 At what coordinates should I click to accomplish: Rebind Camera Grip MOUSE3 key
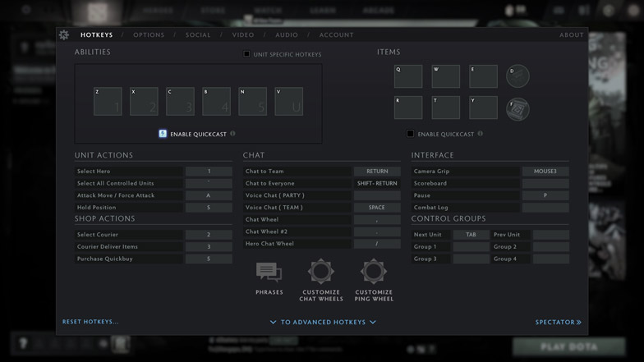tap(545, 171)
